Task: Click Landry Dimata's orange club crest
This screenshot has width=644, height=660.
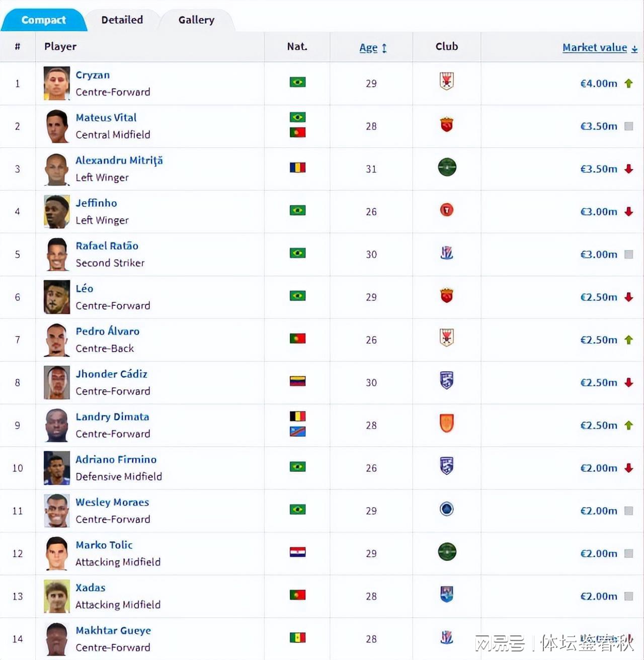Action: point(447,423)
